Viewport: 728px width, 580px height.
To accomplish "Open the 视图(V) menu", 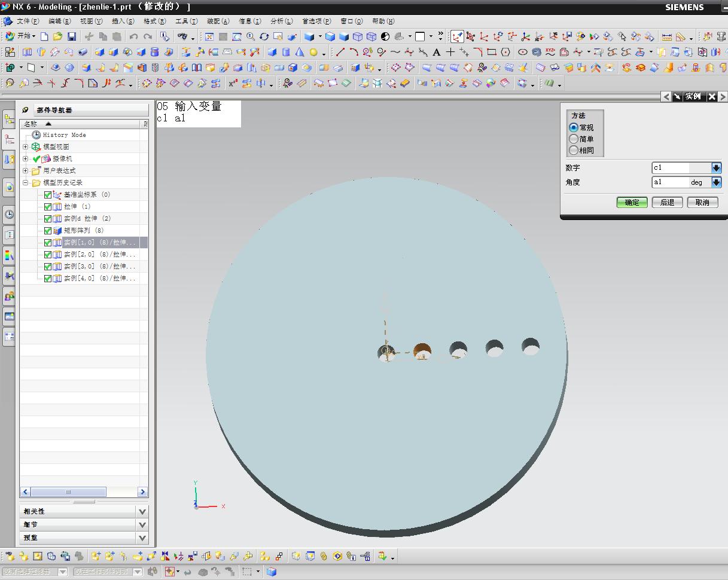I will [91, 21].
